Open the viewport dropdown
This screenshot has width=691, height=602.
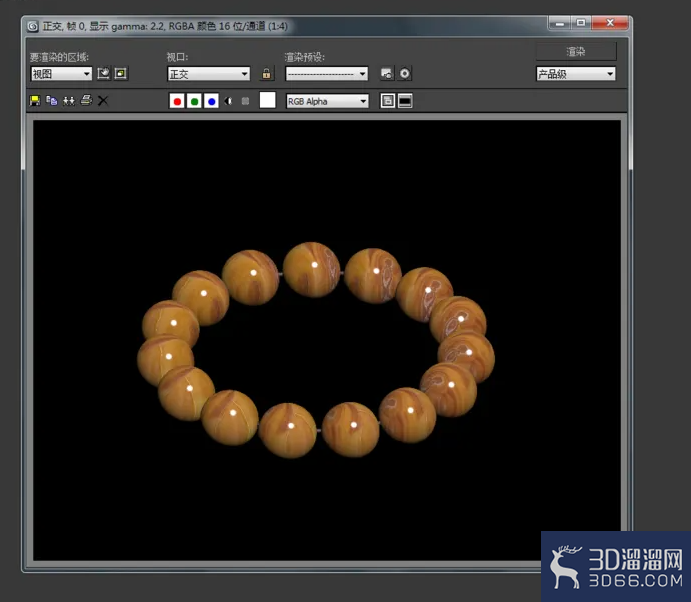pos(208,74)
